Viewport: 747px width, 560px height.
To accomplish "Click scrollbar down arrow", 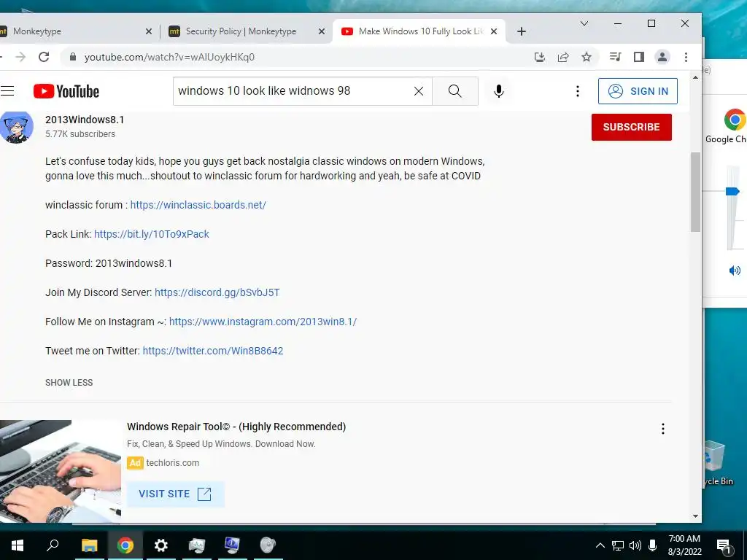I will pyautogui.click(x=695, y=516).
